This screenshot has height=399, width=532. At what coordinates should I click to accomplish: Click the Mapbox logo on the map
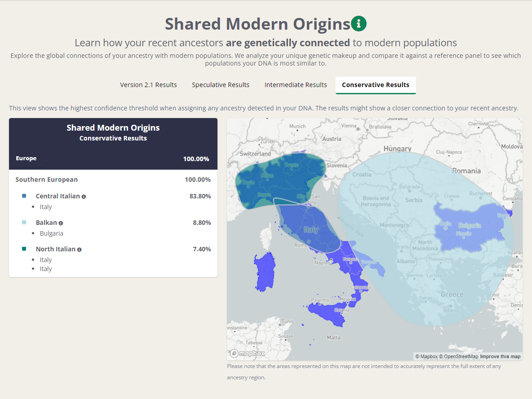coord(247,353)
